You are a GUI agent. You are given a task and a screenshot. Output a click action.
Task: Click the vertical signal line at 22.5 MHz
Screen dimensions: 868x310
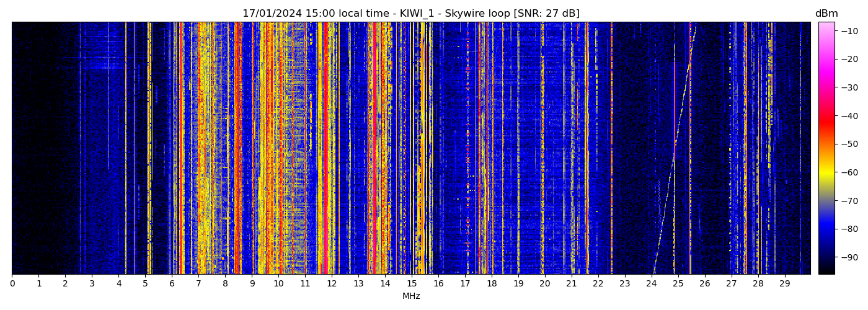coord(611,149)
